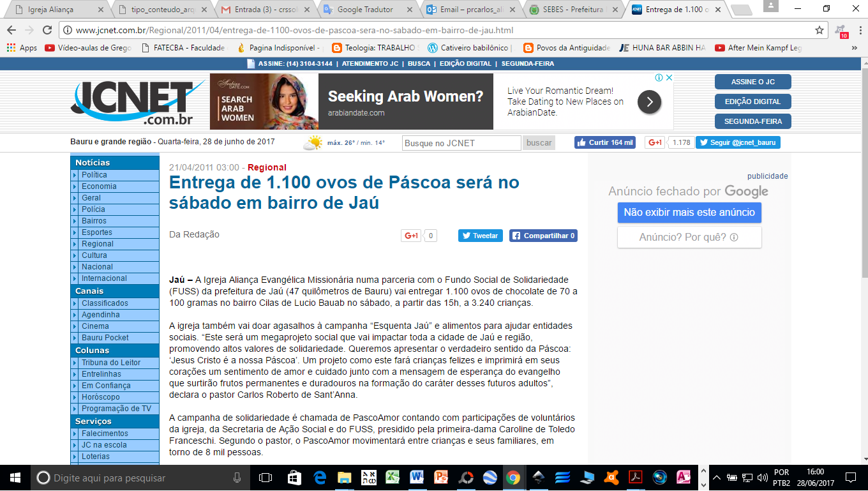Open the Esportes section link
Screen dimensions: 868x491
pyautogui.click(x=97, y=232)
